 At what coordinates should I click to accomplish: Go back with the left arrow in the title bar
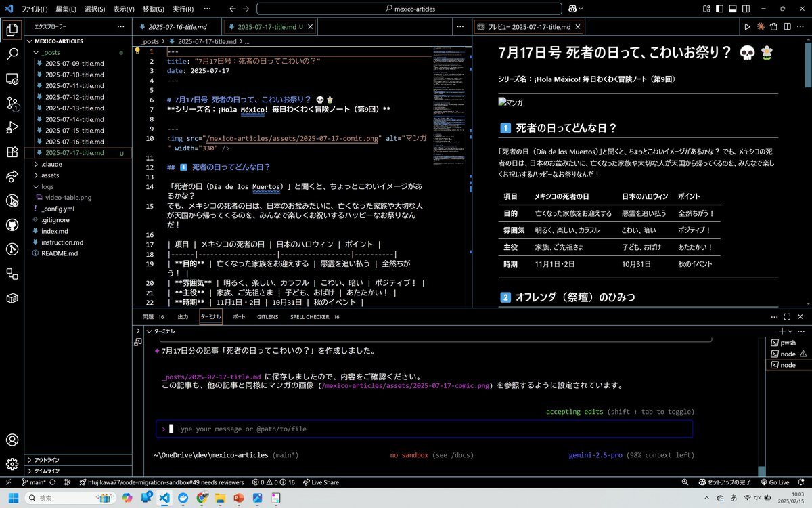pyautogui.click(x=233, y=9)
